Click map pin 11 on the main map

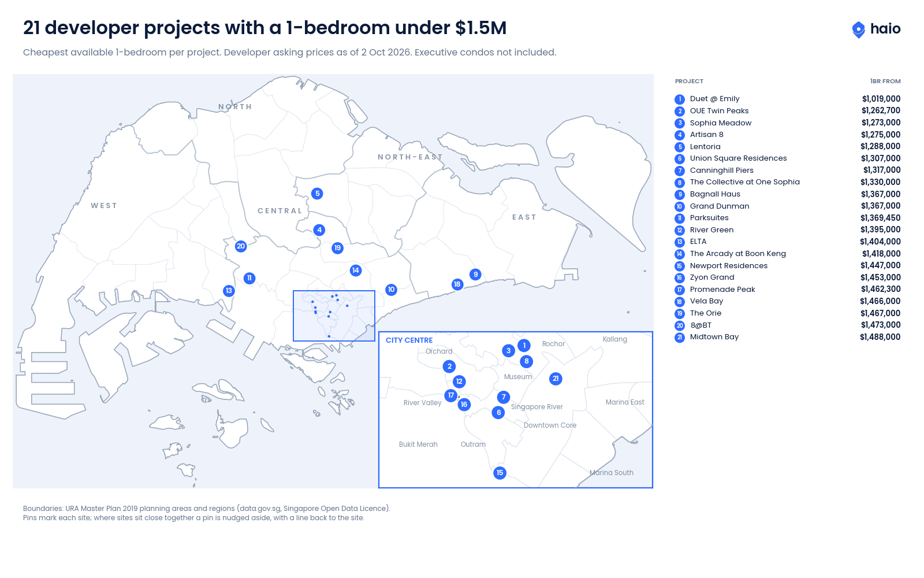pos(249,278)
